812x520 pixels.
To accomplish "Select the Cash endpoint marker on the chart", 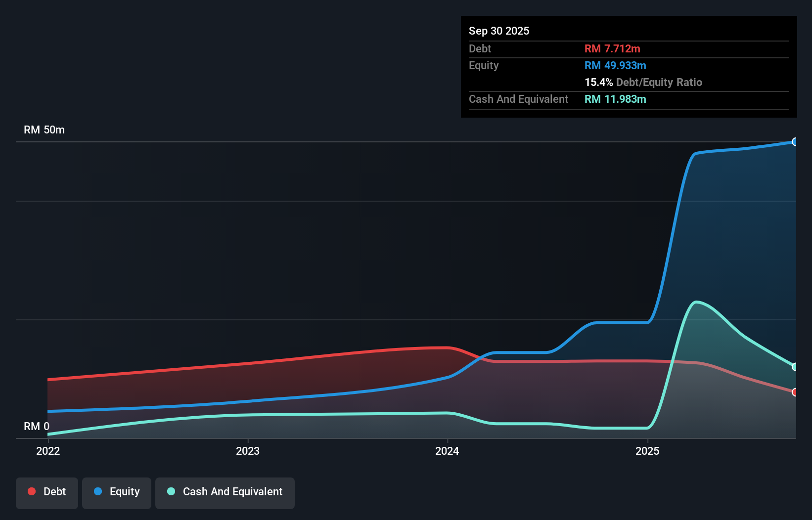I will coord(795,367).
